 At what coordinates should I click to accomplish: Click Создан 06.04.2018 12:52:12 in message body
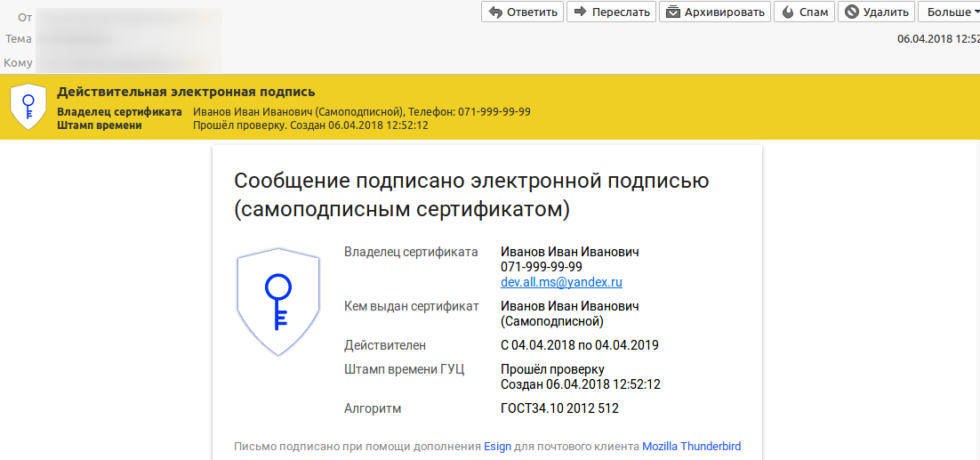click(x=581, y=384)
